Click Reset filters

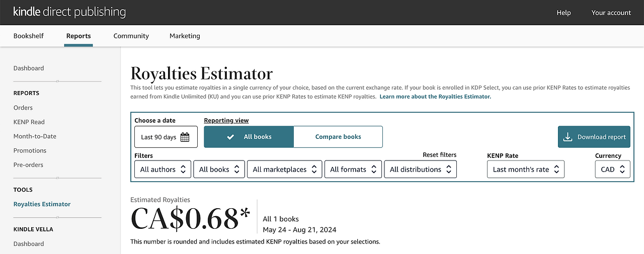click(440, 155)
